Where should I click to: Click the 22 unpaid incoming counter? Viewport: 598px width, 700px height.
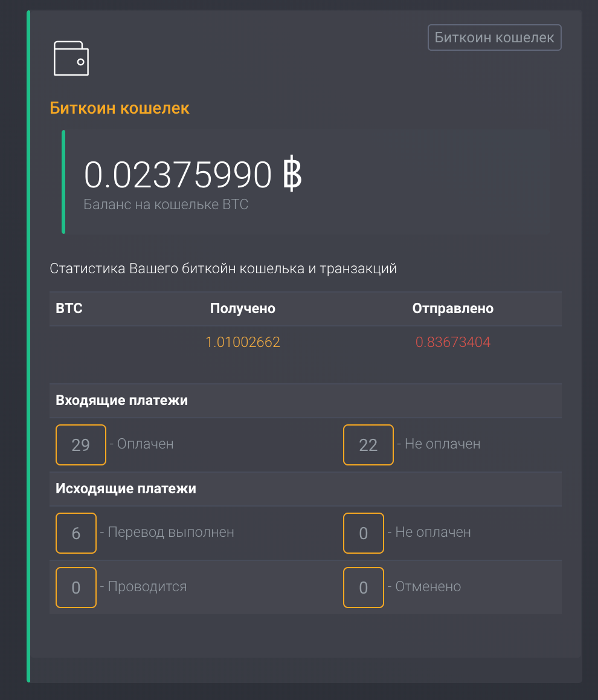coord(368,445)
